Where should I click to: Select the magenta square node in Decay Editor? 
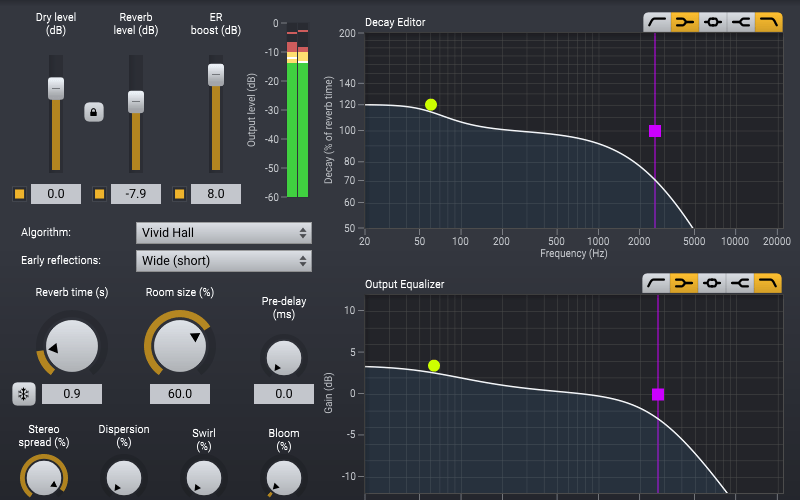(655, 131)
